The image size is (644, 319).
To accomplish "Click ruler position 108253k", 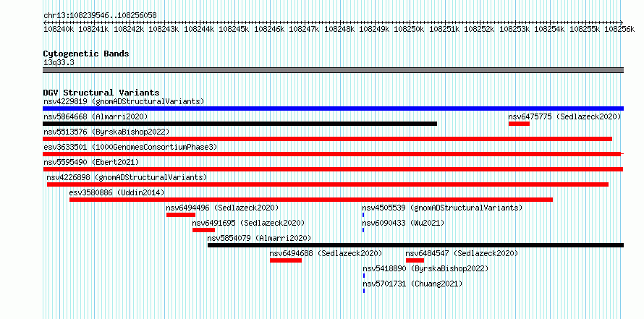I will (515, 29).
